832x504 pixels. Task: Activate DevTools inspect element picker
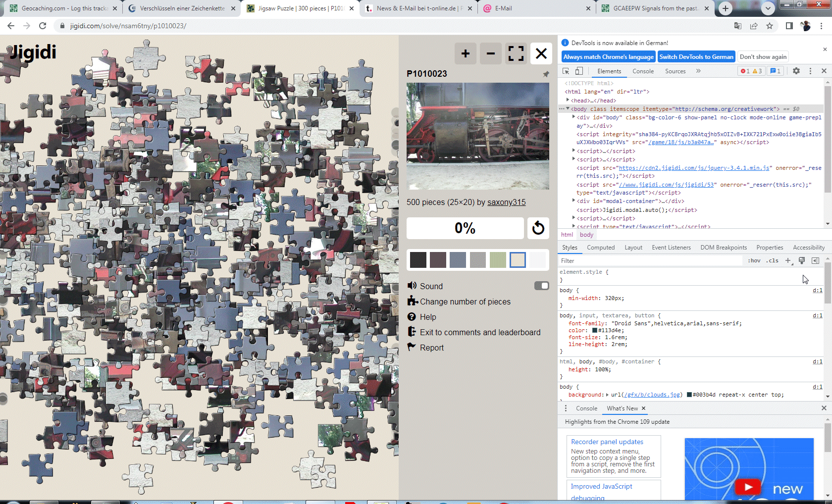coord(566,71)
